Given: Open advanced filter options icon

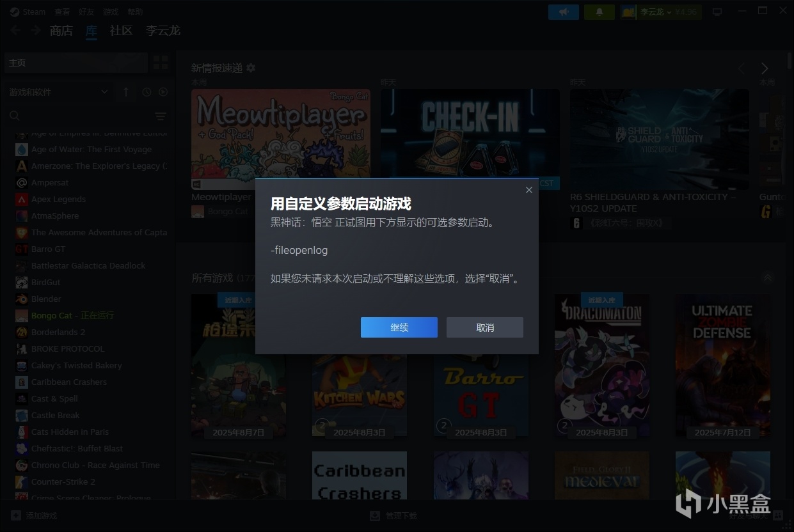Looking at the screenshot, I should (161, 116).
